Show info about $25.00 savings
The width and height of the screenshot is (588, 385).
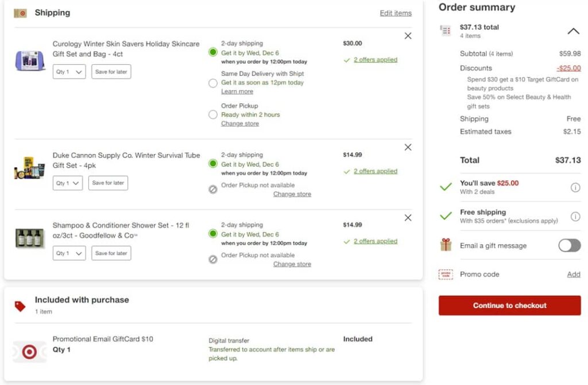point(575,187)
